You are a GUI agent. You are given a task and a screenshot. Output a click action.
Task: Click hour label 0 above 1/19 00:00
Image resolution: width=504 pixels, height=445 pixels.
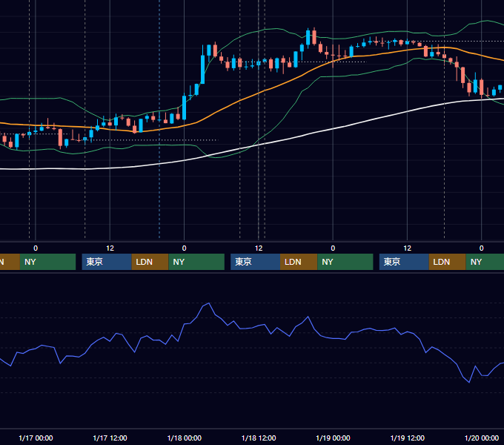click(x=333, y=248)
